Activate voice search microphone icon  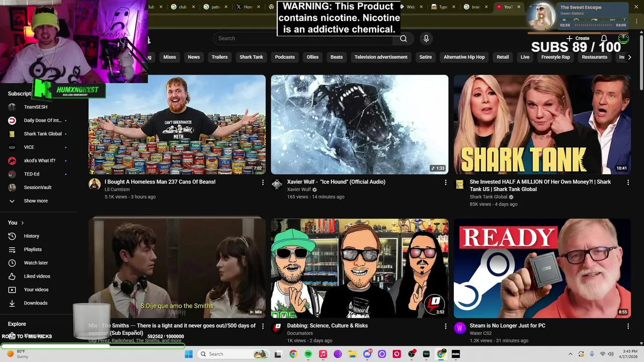[x=426, y=38]
